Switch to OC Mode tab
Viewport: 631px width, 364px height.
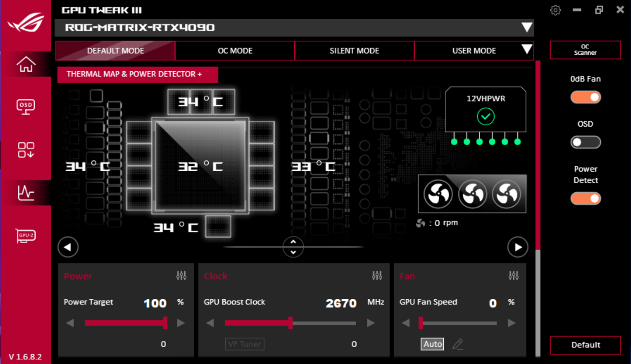click(x=235, y=51)
